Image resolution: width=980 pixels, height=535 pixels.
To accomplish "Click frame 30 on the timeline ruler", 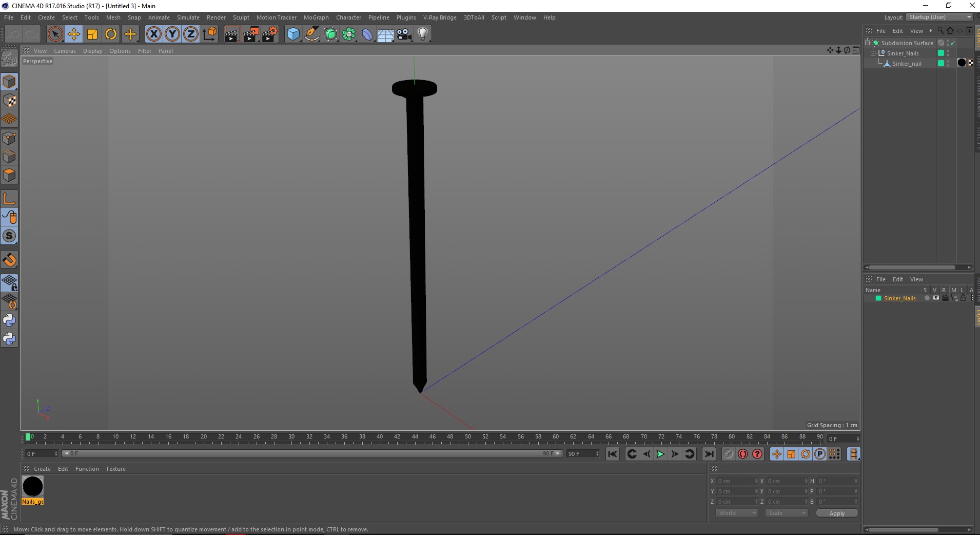I will tap(291, 437).
